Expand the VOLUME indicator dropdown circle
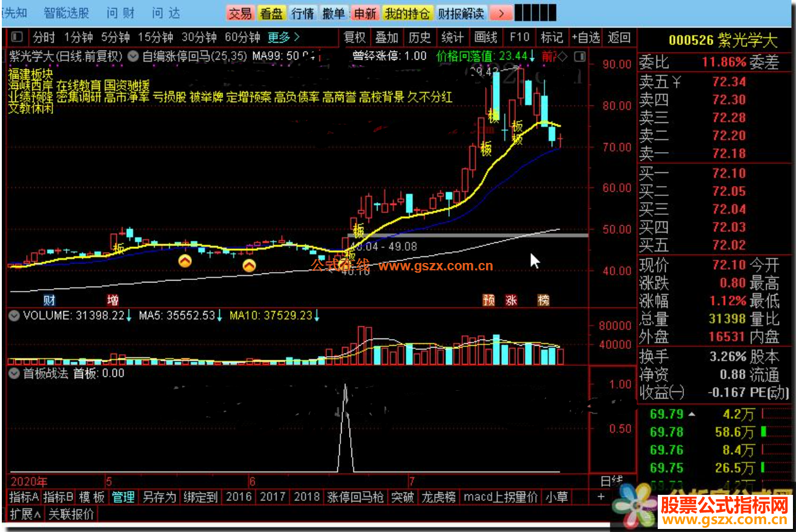This screenshot has height=532, width=796. point(14,315)
